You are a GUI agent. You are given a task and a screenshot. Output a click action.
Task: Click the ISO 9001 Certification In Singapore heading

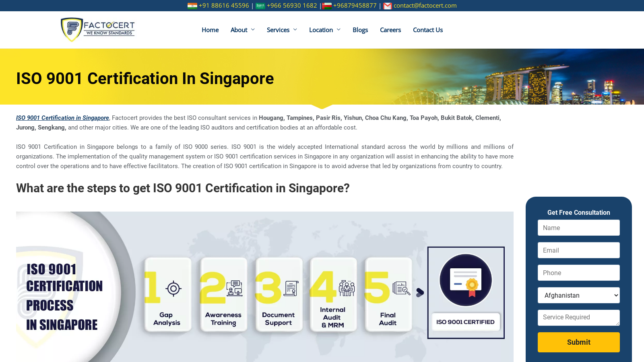click(x=145, y=78)
